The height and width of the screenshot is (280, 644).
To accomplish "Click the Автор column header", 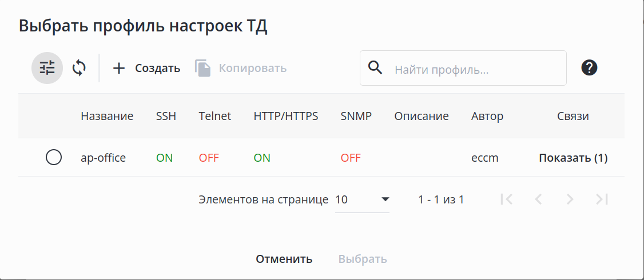I will coord(487,116).
